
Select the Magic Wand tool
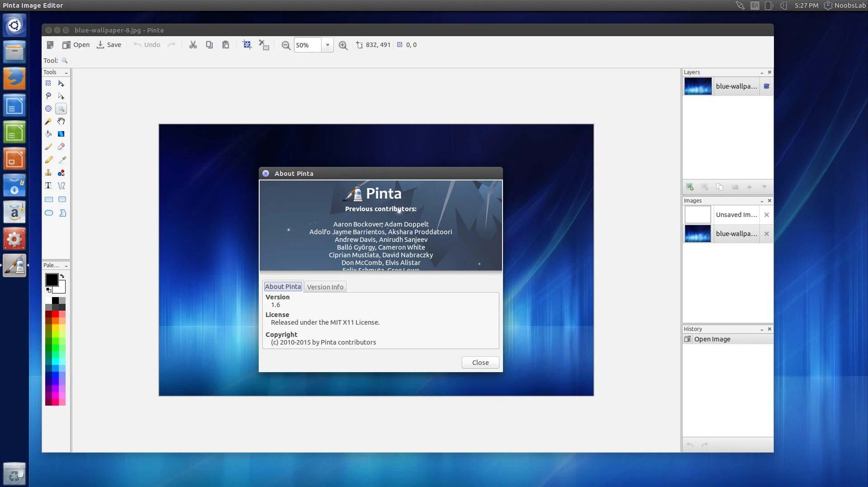(48, 121)
